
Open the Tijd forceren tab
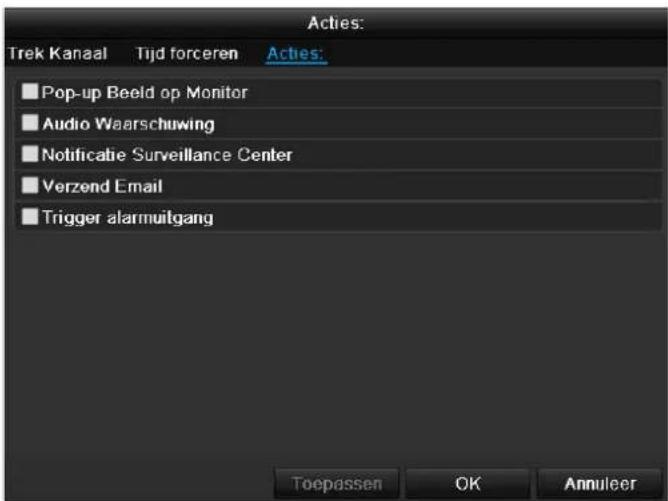pos(187,54)
